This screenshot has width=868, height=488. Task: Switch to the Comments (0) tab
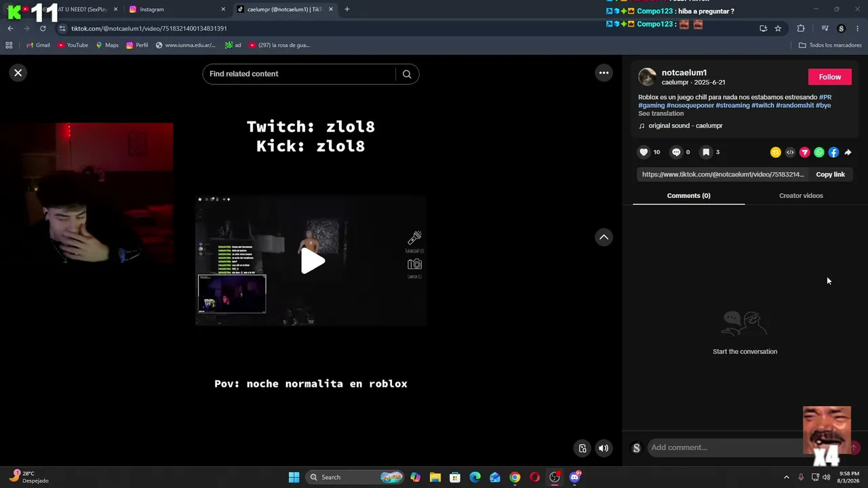tap(688, 195)
